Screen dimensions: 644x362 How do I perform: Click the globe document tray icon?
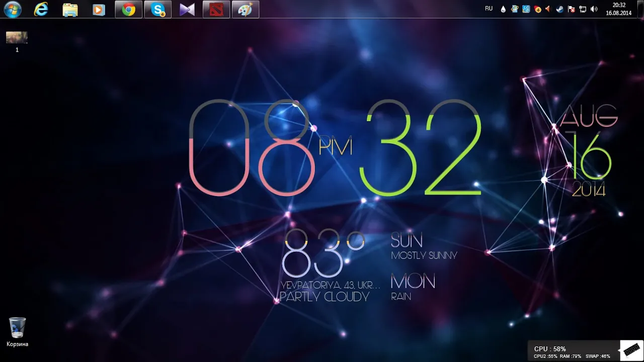tap(515, 9)
